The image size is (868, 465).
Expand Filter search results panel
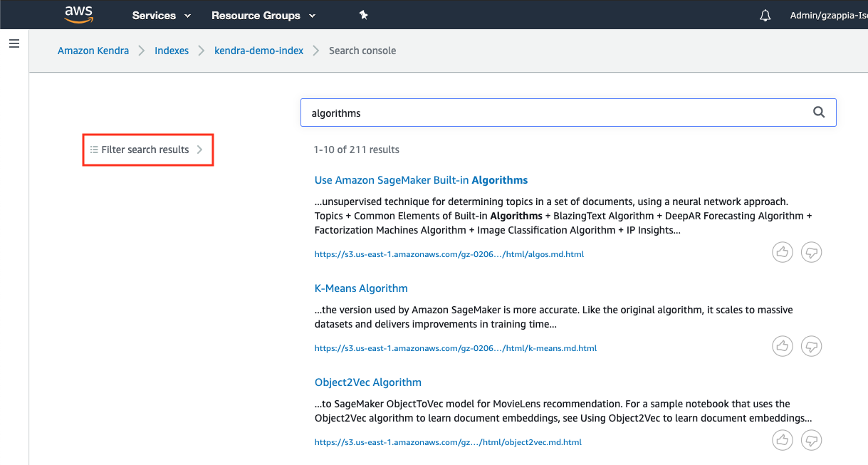click(x=147, y=150)
